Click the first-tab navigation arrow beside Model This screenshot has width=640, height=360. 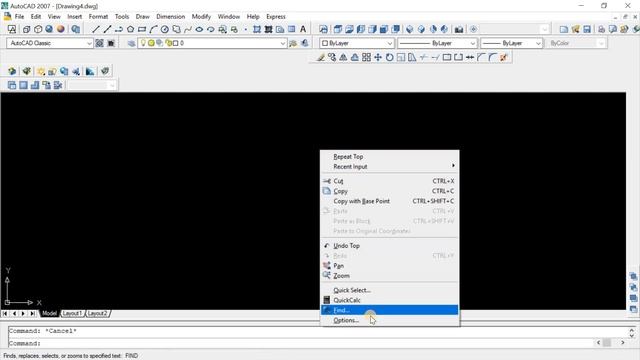[x=5, y=313]
